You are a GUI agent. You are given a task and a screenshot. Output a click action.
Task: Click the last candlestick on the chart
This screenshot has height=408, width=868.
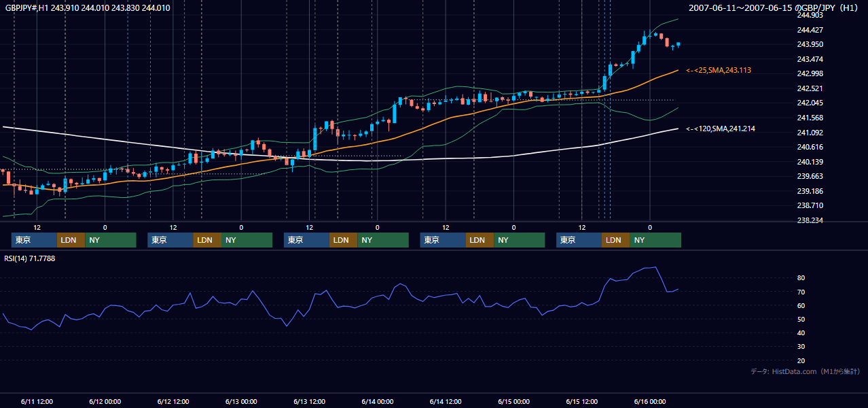click(x=678, y=44)
